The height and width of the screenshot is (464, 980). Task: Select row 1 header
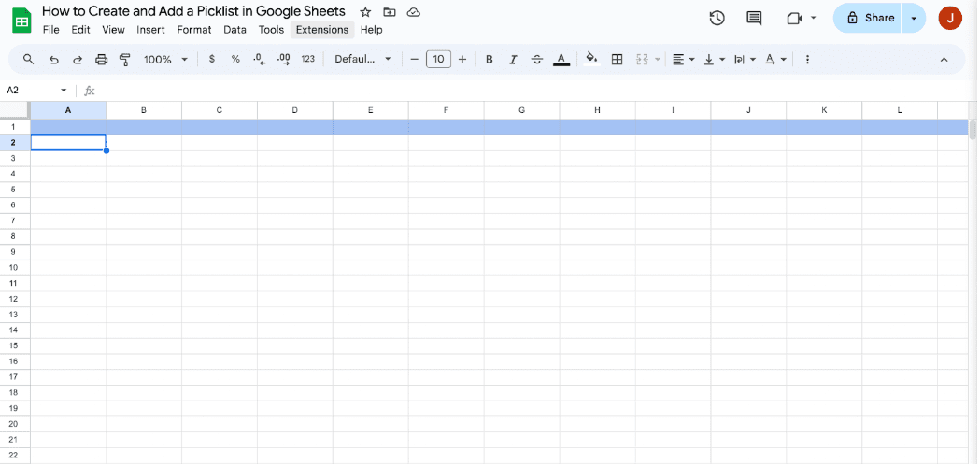point(14,127)
